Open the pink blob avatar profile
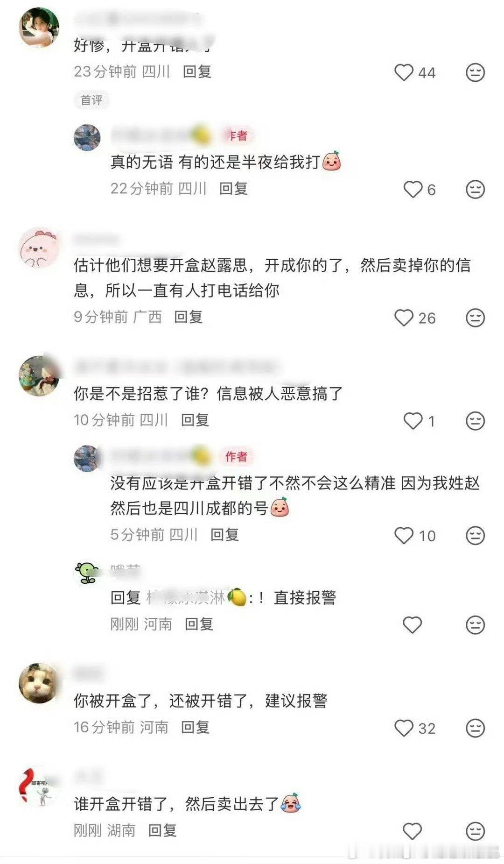This screenshot has width=504, height=864. point(39,248)
